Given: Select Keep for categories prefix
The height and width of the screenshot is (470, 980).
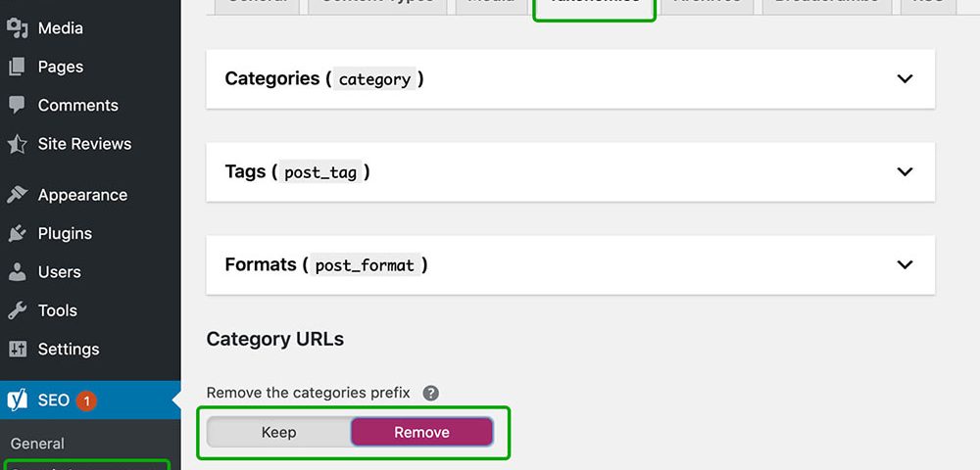Looking at the screenshot, I should pos(278,432).
